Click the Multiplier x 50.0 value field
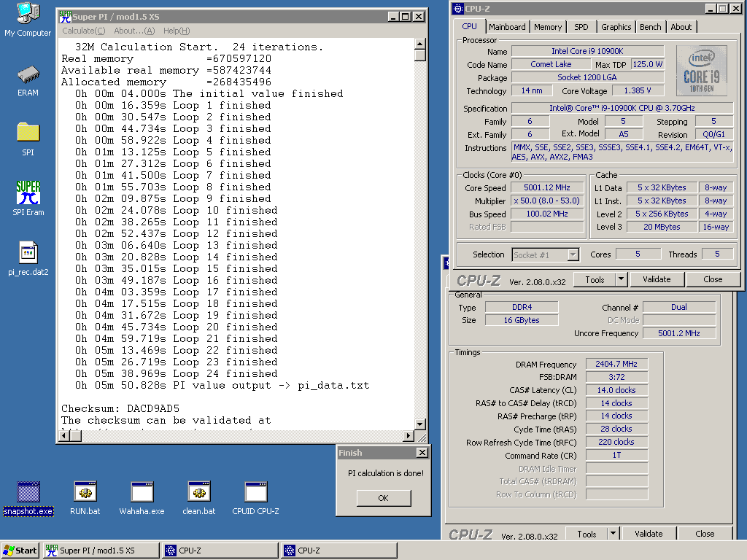 (547, 201)
